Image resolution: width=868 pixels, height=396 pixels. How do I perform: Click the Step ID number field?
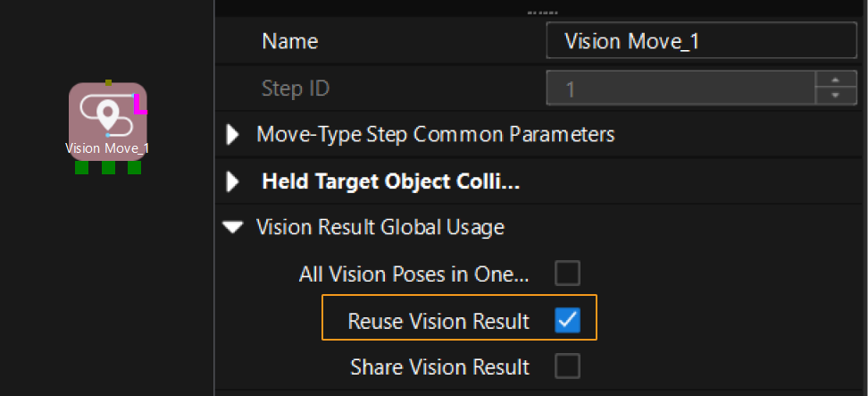[680, 88]
